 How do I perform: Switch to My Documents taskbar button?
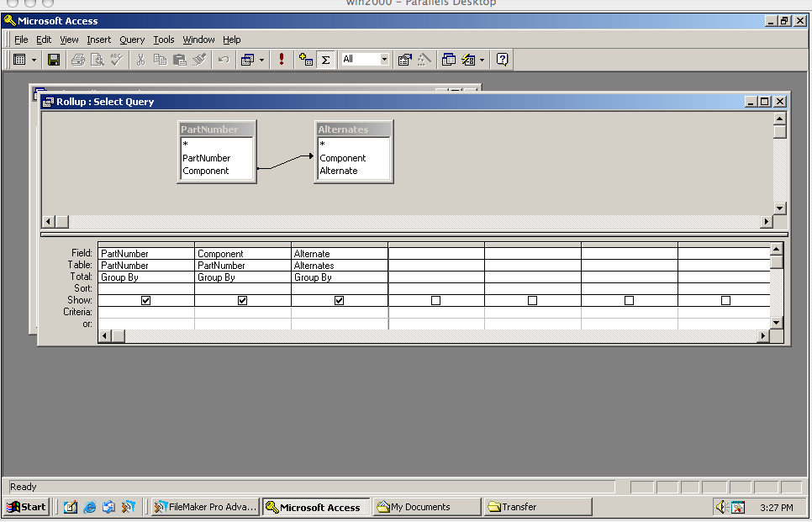point(427,507)
